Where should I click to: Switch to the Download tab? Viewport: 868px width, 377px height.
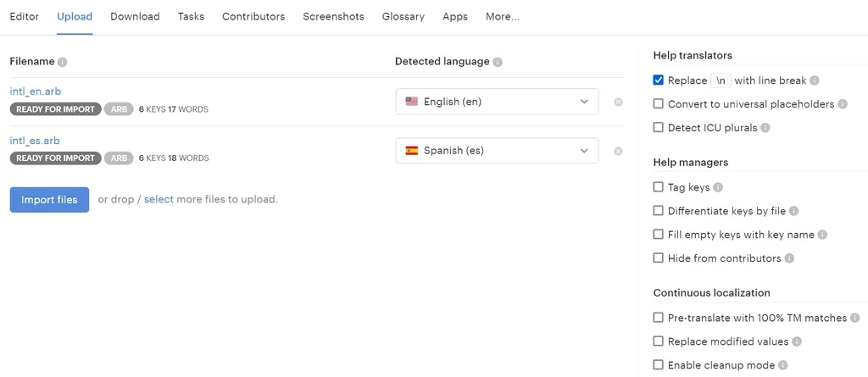(x=135, y=17)
